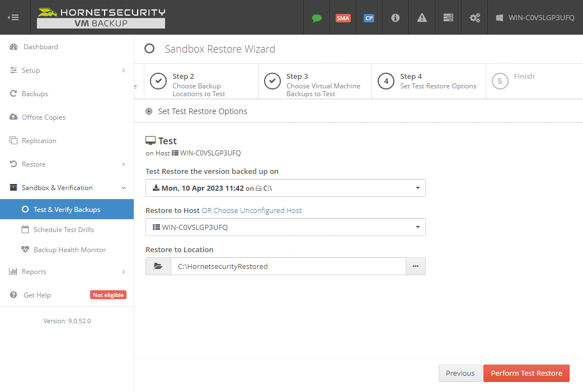The image size is (583, 392).
Task: Click the Hornetsecurity VM Backup logo
Action: 100,17
